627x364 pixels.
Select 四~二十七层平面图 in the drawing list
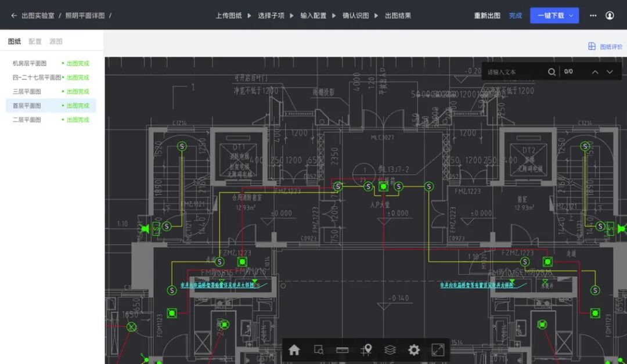coord(51,77)
